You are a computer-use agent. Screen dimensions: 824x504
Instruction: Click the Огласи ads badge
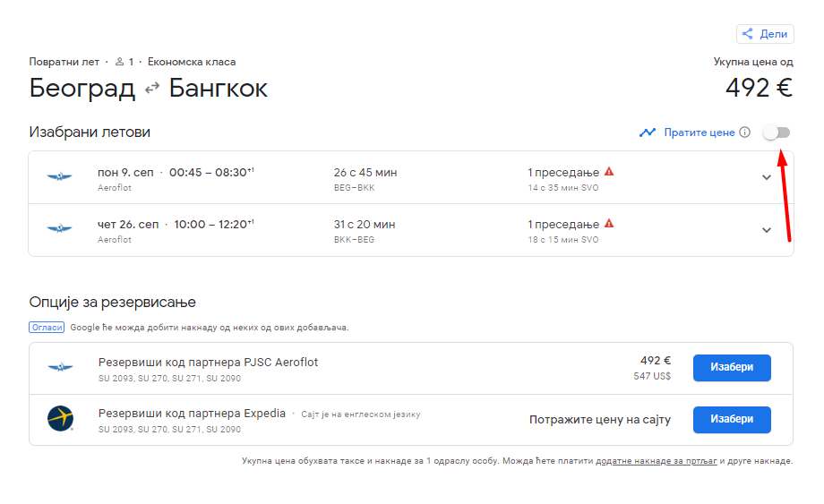pos(47,328)
